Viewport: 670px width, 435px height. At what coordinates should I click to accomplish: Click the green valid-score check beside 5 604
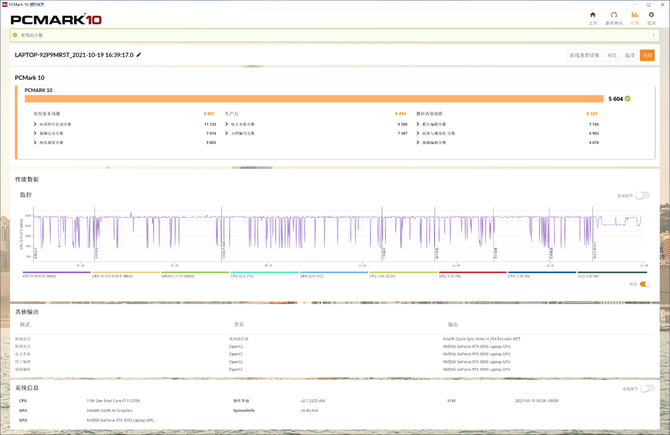pyautogui.click(x=627, y=98)
